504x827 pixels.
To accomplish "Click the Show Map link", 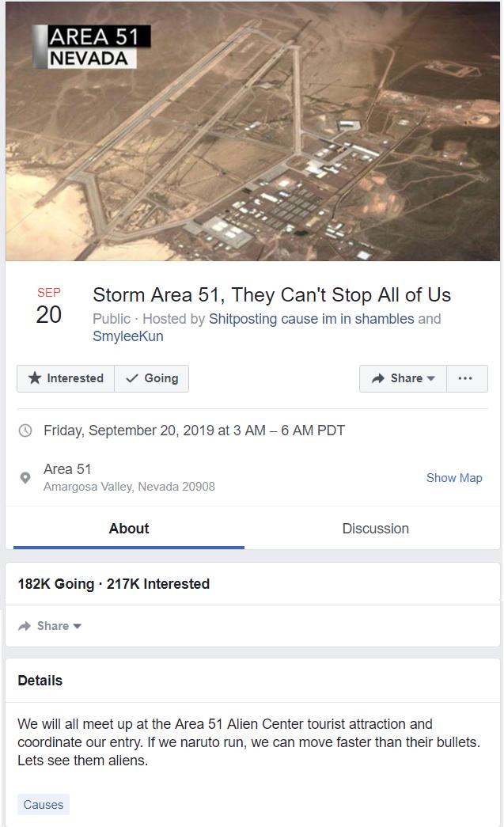I will pos(454,478).
